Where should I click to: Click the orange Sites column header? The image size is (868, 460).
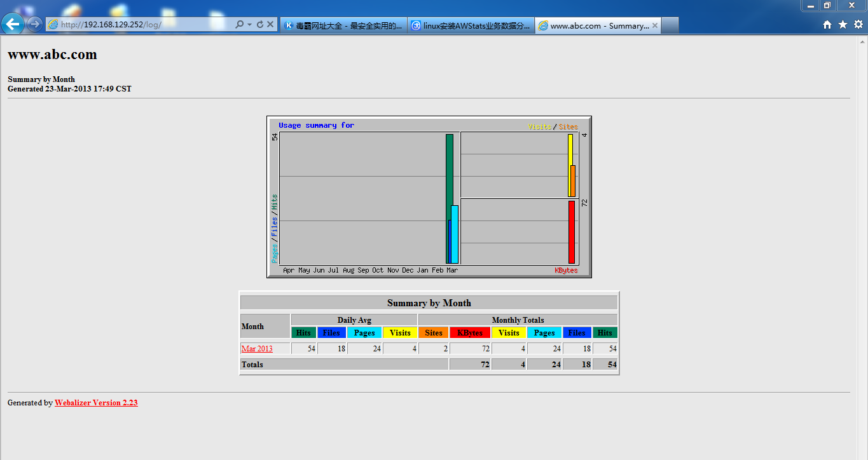434,332
